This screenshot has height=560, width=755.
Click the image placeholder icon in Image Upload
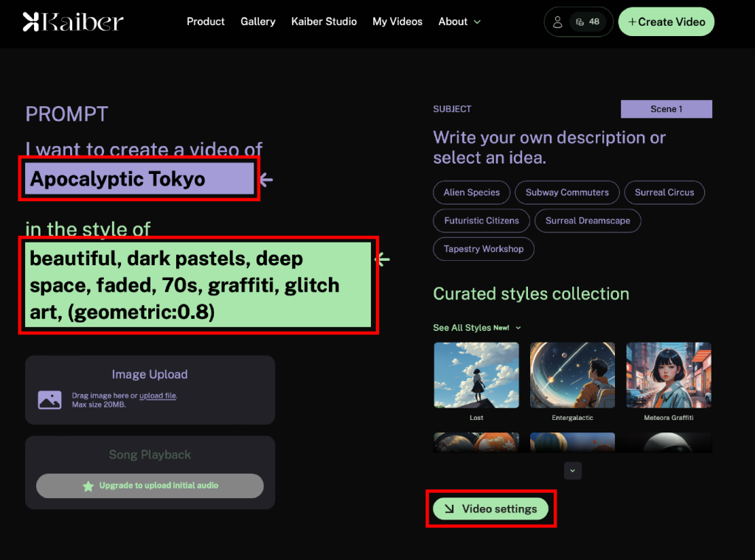(49, 400)
